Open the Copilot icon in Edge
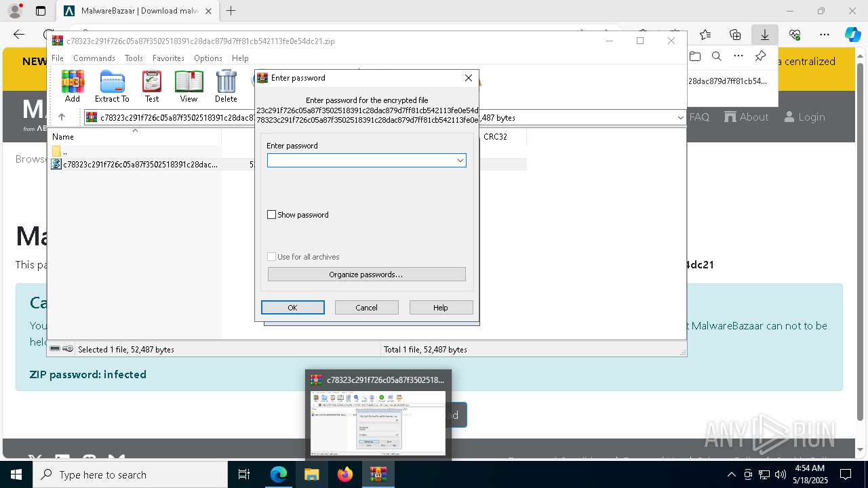Image resolution: width=868 pixels, height=488 pixels. (853, 35)
